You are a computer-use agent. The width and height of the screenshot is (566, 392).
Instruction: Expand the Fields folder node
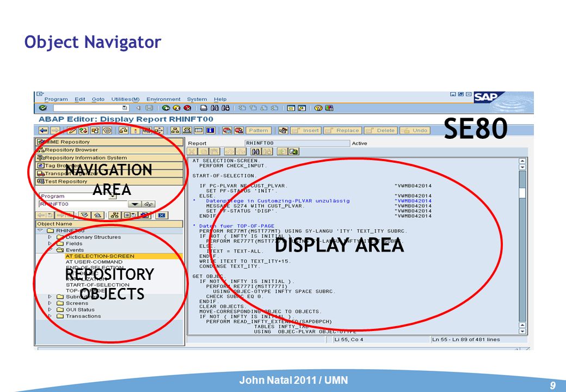50,243
